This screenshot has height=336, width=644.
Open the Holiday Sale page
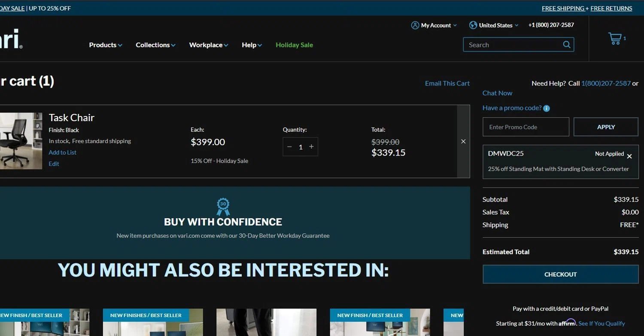point(294,45)
